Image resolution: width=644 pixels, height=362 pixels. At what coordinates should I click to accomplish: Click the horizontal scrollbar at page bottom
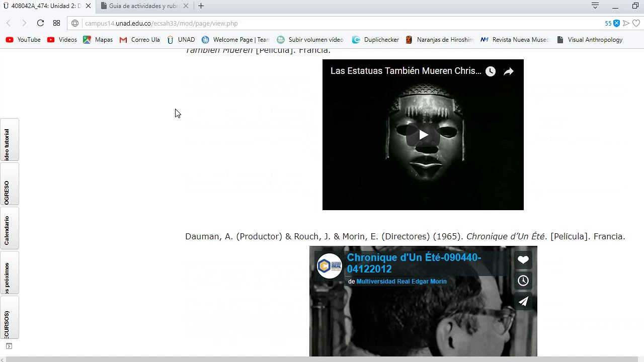click(x=322, y=359)
